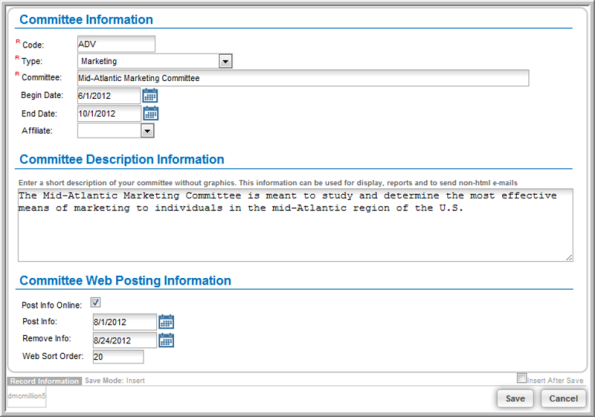Click the Post Info date field 8/1/2012
The image size is (595, 417).
click(x=124, y=322)
